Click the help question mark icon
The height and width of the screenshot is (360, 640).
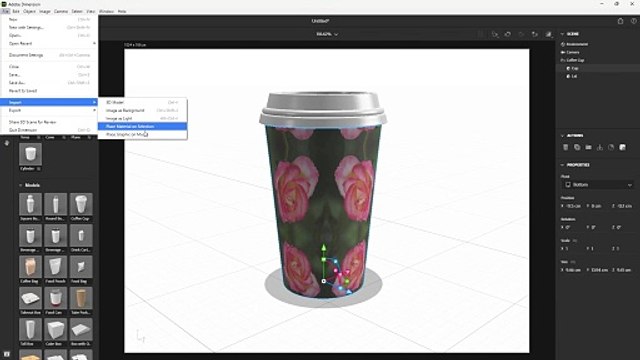click(x=633, y=21)
